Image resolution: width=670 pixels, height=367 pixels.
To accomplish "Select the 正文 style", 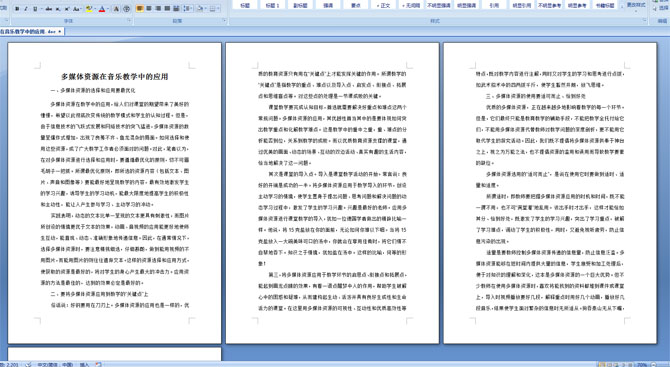I will [384, 5].
